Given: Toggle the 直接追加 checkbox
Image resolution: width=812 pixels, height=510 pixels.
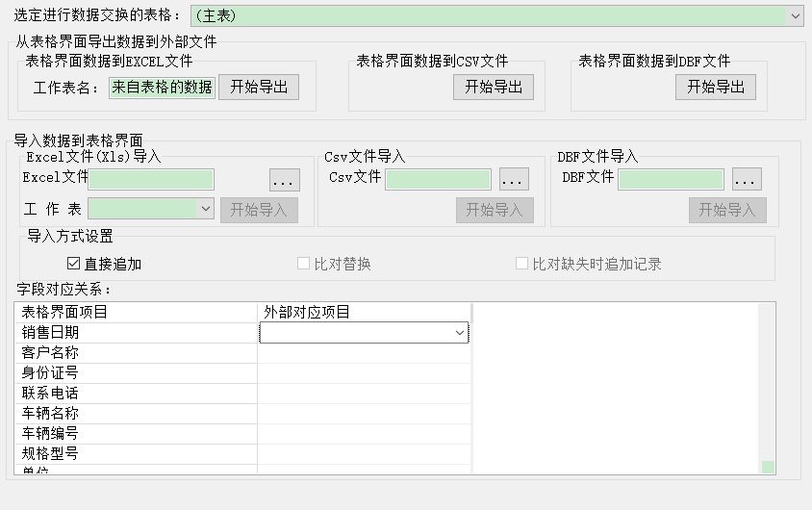Looking at the screenshot, I should pyautogui.click(x=73, y=264).
